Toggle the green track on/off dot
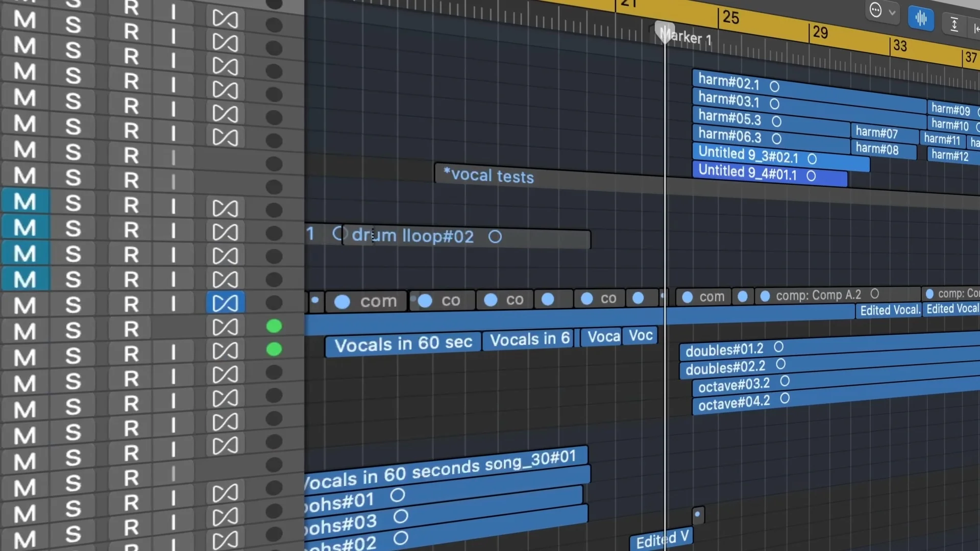Viewport: 980px width, 551px height. pyautogui.click(x=275, y=325)
